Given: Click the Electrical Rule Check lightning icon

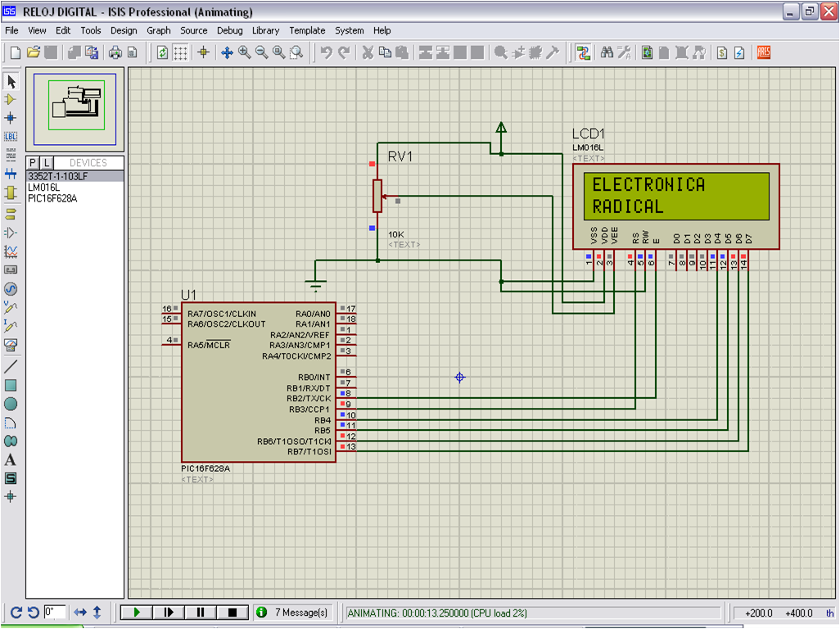Looking at the screenshot, I should [739, 52].
